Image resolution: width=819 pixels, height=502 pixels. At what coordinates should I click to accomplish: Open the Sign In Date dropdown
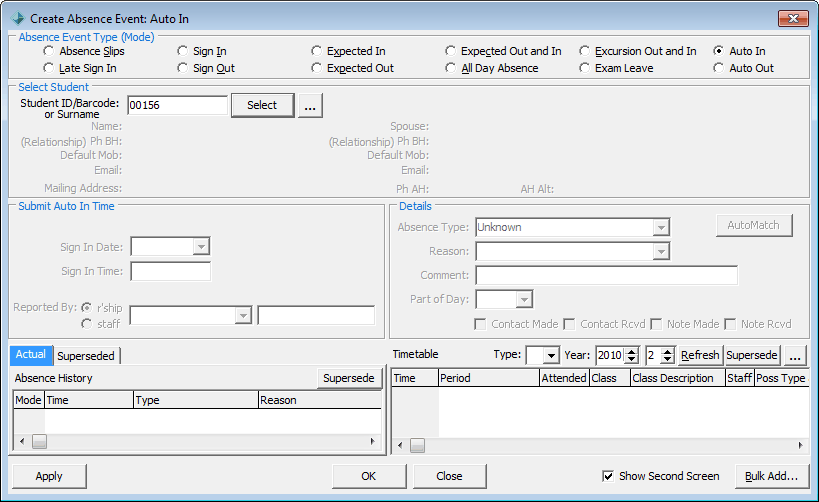click(x=201, y=247)
